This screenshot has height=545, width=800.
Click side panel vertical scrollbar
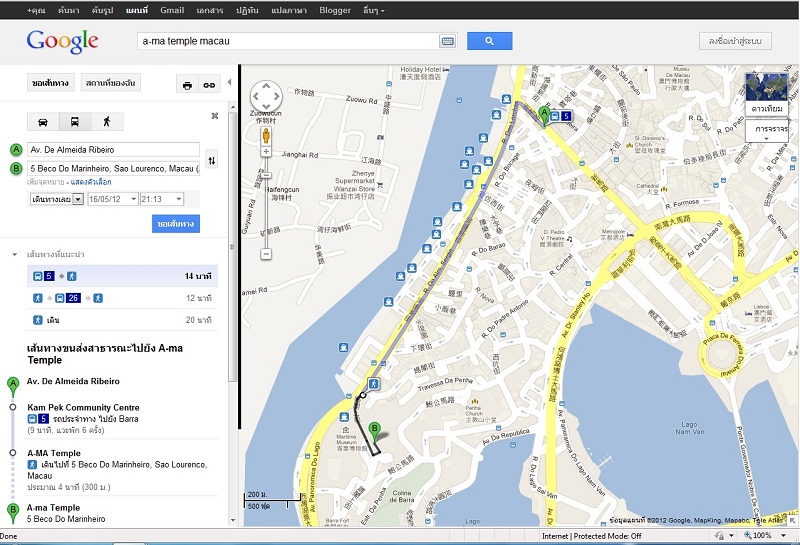click(233, 247)
